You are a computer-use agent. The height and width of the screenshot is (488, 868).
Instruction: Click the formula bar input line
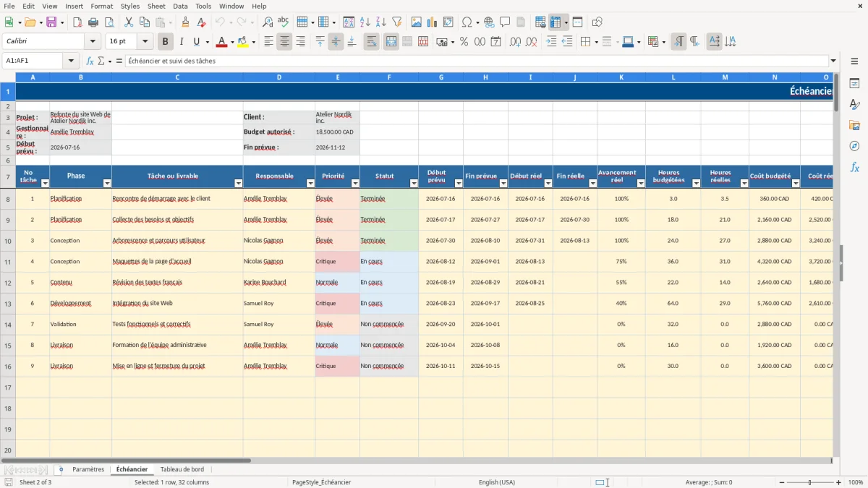[x=477, y=61]
